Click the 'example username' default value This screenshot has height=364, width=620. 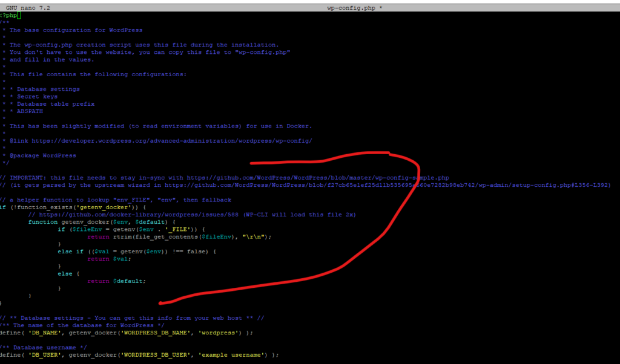[232, 355]
